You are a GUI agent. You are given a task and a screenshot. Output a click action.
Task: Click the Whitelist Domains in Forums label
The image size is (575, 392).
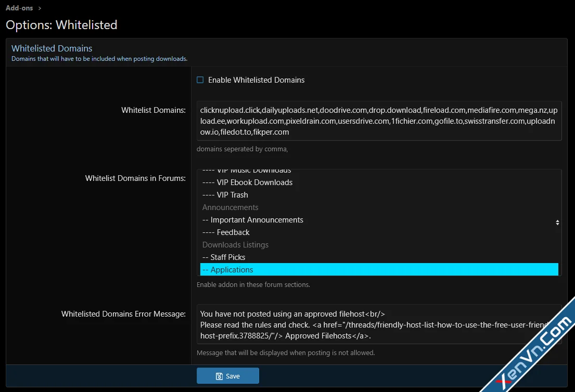pyautogui.click(x=135, y=178)
